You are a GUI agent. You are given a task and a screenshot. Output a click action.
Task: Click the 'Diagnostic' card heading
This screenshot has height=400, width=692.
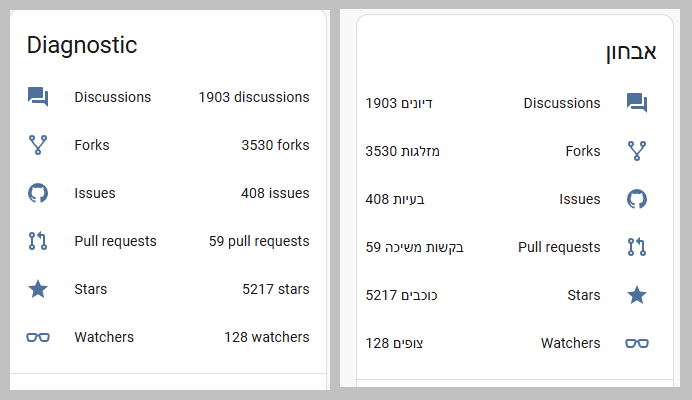[82, 45]
